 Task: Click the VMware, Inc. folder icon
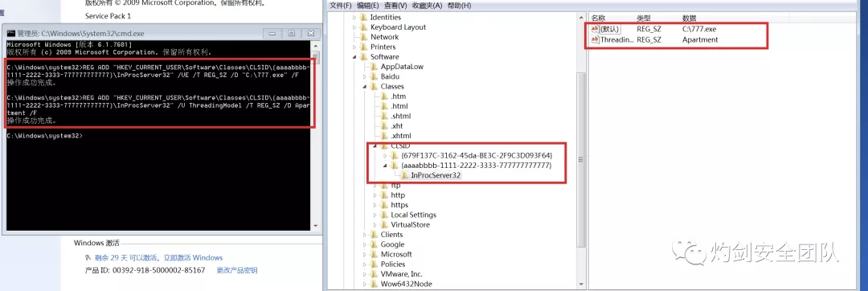374,274
